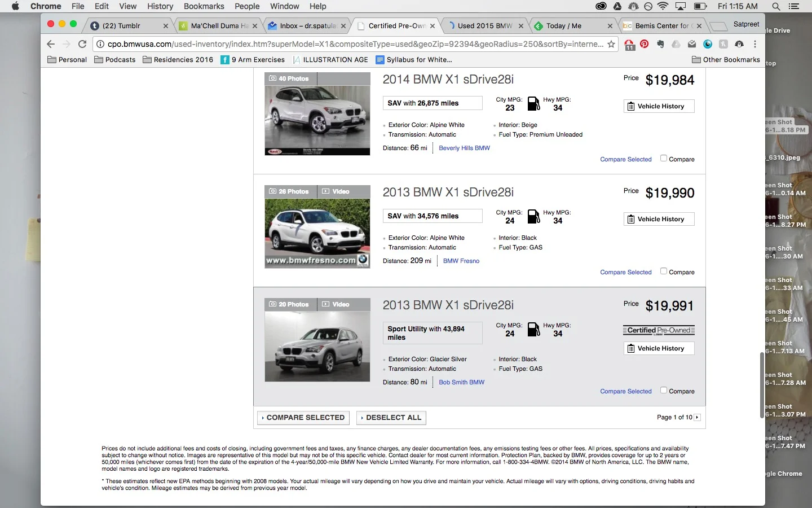This screenshot has width=812, height=508.
Task: Open the Apple menu
Action: tap(15, 6)
